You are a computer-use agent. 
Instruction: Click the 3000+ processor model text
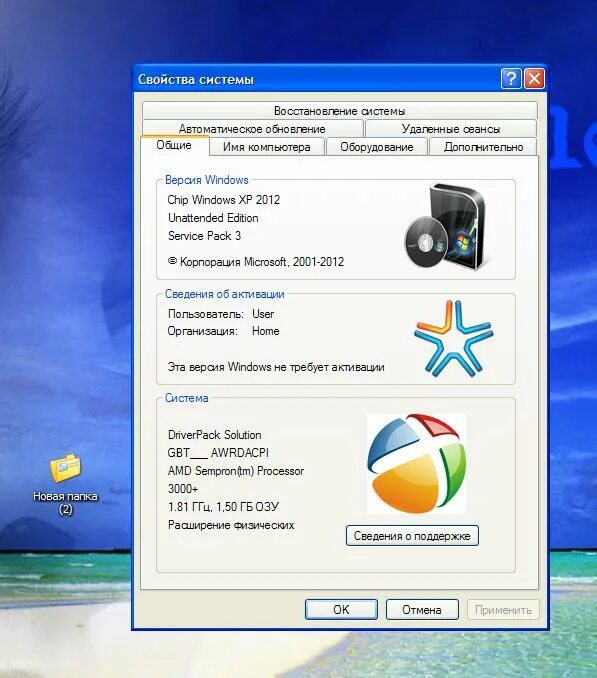183,489
